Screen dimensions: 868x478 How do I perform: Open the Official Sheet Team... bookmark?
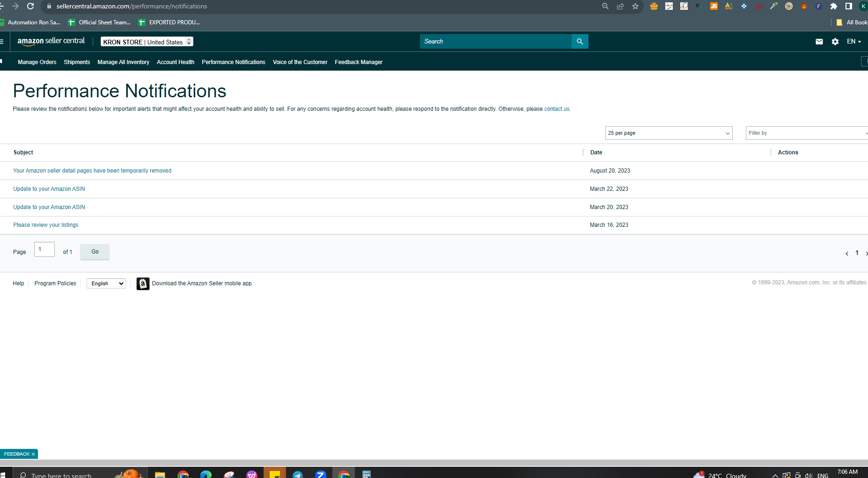click(99, 22)
